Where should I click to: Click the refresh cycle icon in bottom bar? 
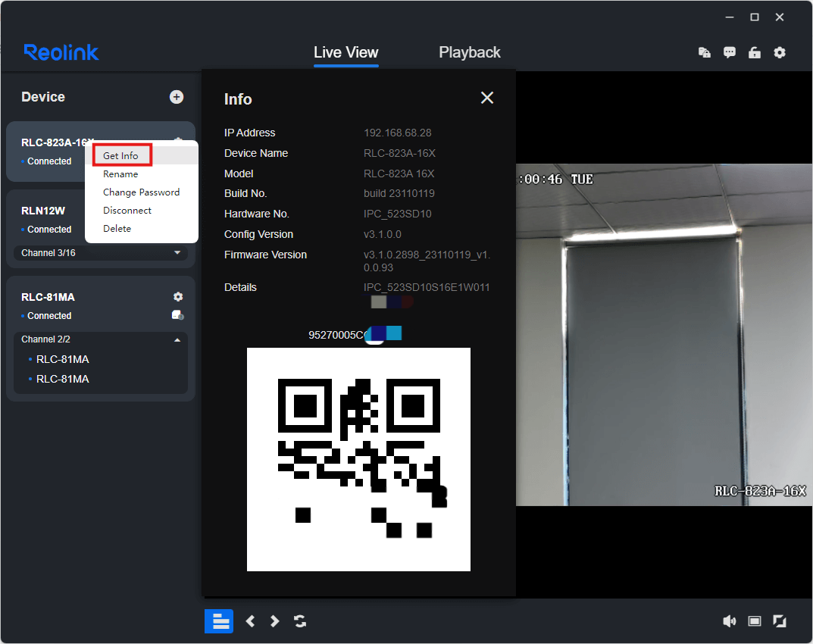pyautogui.click(x=300, y=621)
